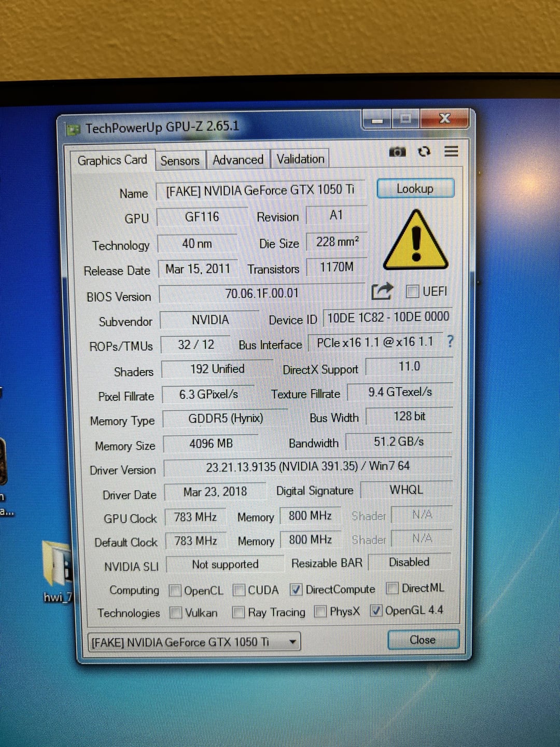Toggle the Vulkan checkbox
560x747 pixels.
176,613
